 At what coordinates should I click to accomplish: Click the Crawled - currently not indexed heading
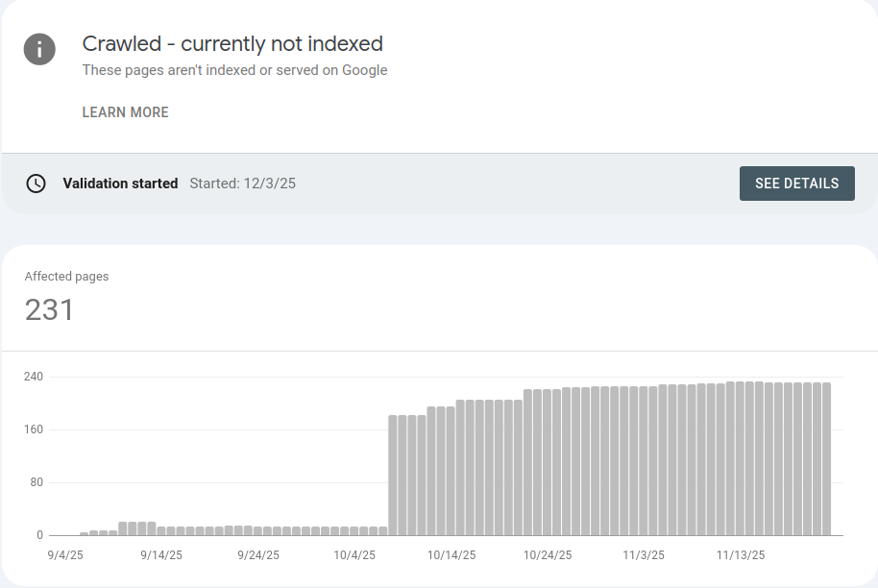click(232, 43)
